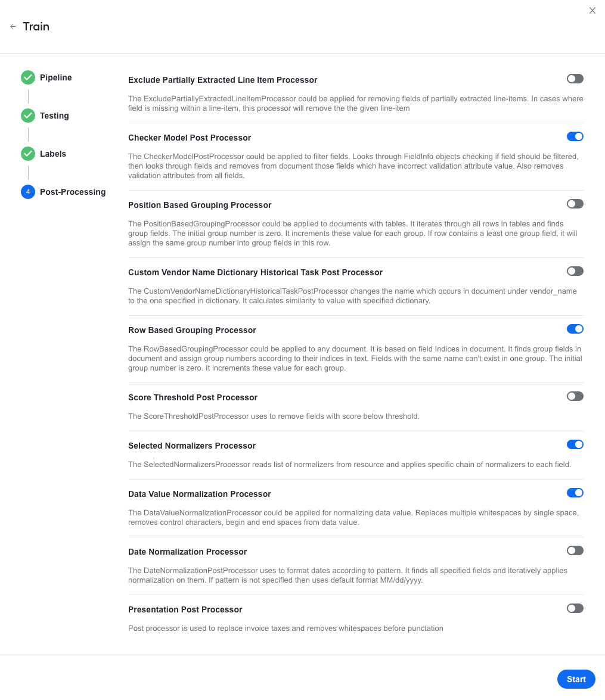Screen dimensions: 605x700
Task: Open the Testing step
Action: click(54, 116)
